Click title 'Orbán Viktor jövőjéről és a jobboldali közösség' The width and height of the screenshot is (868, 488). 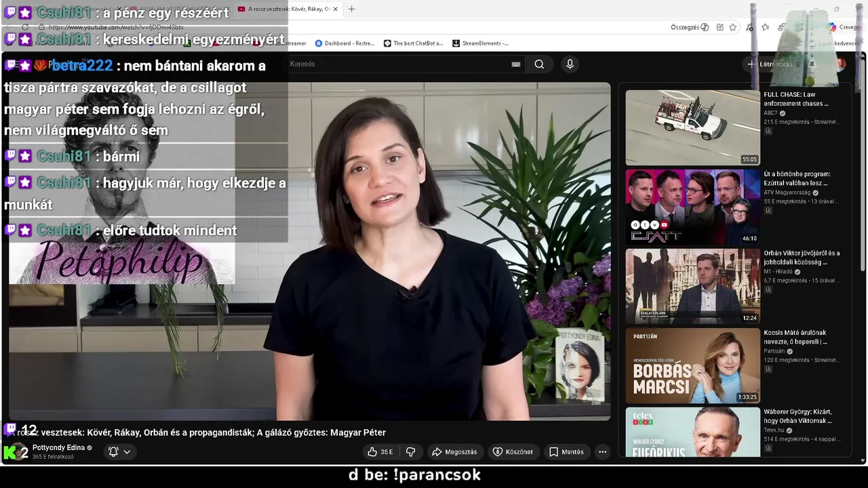[802, 258]
